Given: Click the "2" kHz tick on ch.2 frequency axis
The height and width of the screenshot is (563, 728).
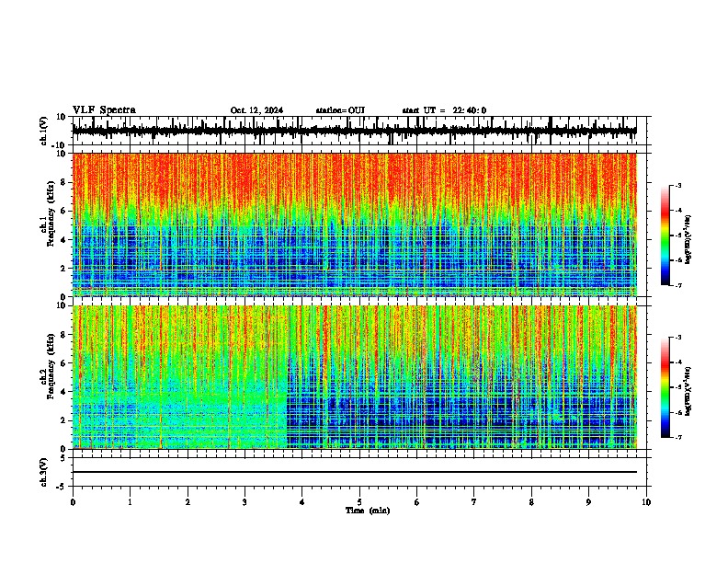Looking at the screenshot, I should (63, 420).
